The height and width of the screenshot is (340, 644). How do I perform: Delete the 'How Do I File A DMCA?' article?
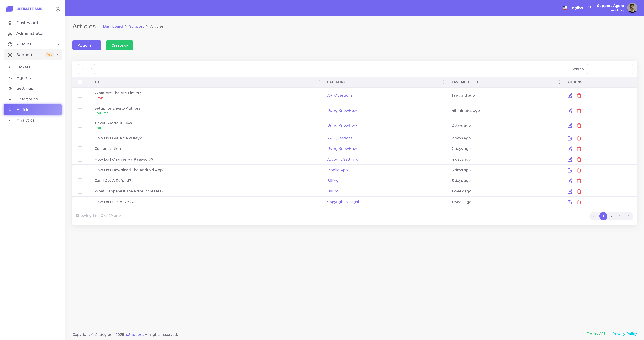click(x=579, y=202)
